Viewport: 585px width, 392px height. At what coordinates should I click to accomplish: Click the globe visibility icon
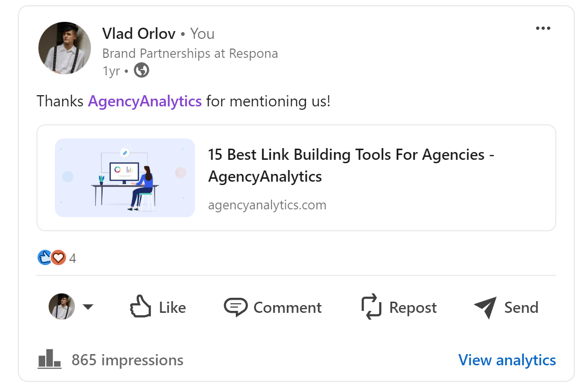[142, 70]
